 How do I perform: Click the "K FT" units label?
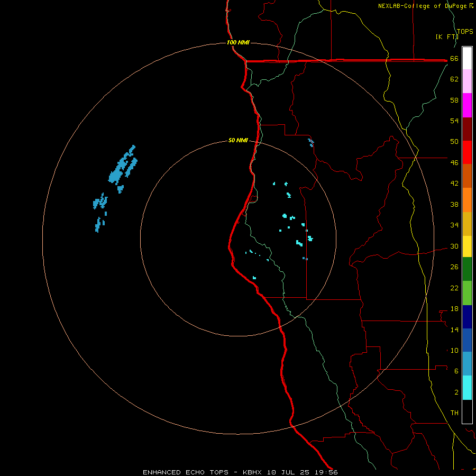[446, 36]
